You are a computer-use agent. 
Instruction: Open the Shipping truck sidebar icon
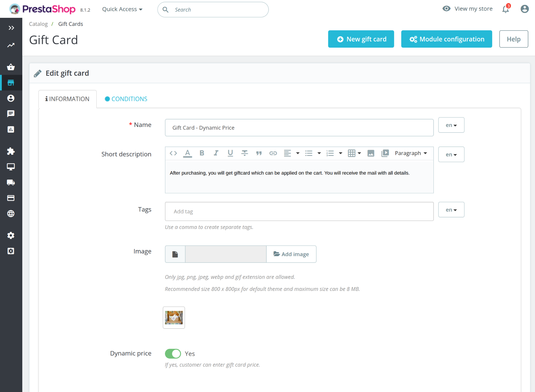(11, 182)
